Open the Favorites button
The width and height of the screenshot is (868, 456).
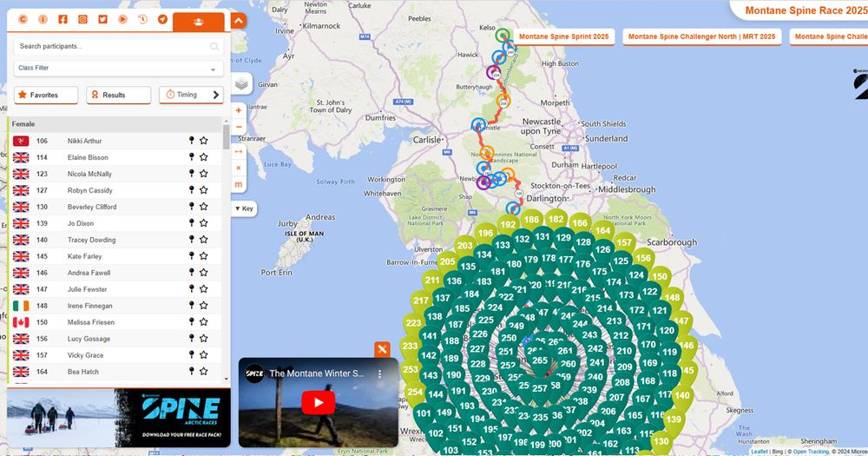(x=46, y=95)
